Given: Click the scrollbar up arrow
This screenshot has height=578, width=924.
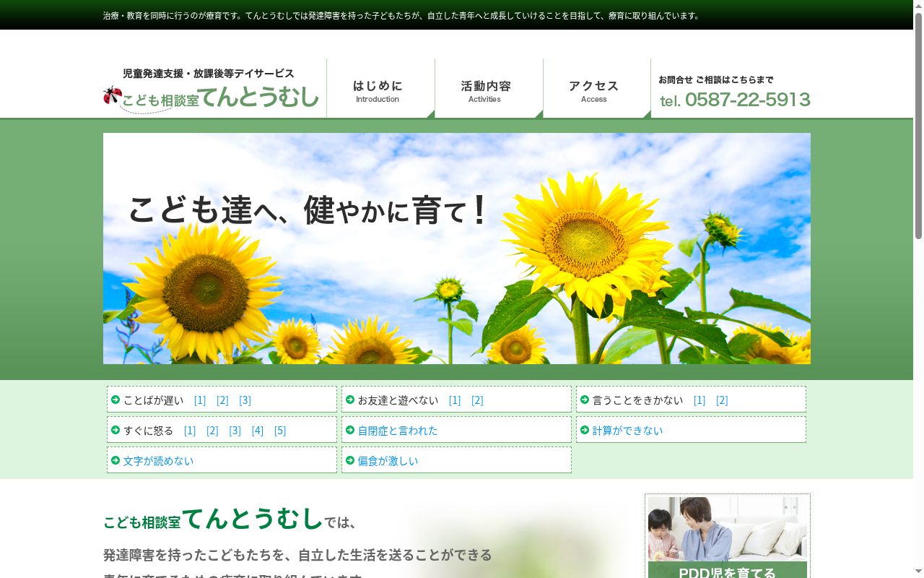Looking at the screenshot, I should [x=918, y=4].
